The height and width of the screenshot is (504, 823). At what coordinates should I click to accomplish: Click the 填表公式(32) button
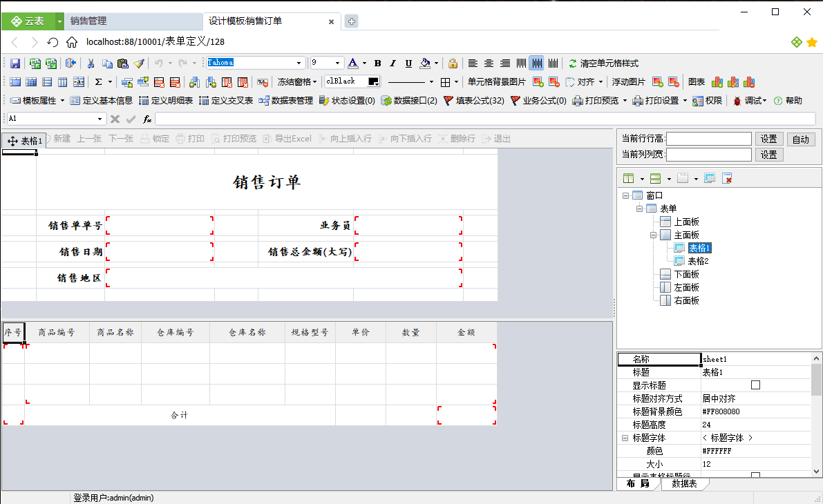point(474,101)
